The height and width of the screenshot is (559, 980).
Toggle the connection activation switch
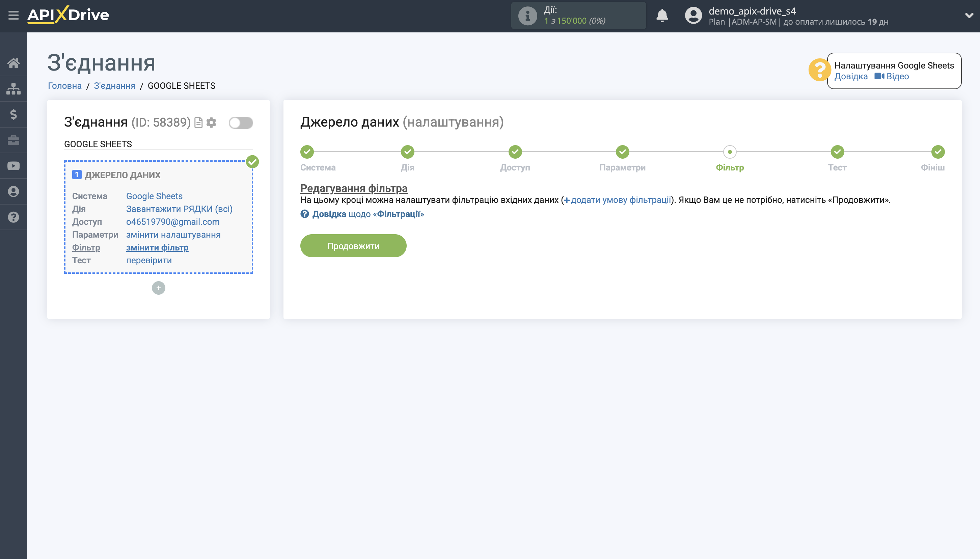click(241, 123)
